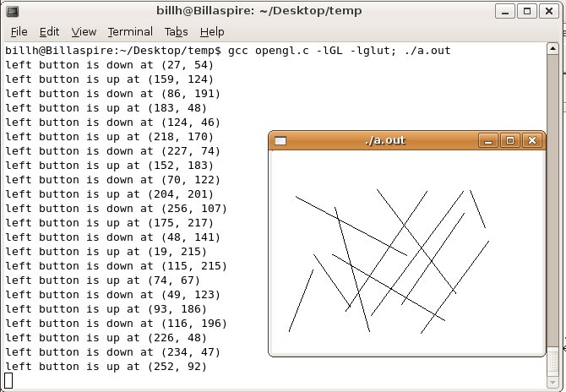Minimize the ./a.out window
The height and width of the screenshot is (392, 566).
click(487, 141)
